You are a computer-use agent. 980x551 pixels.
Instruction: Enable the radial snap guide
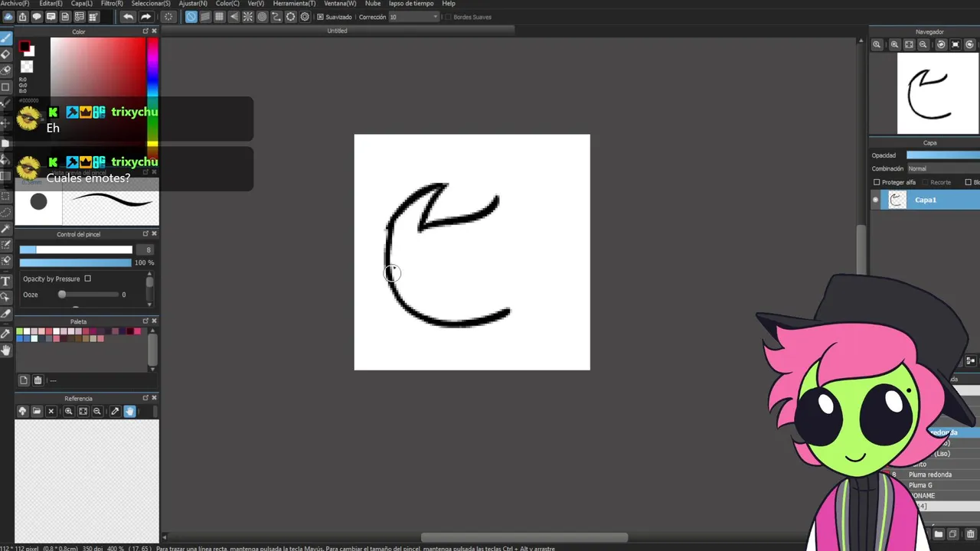(x=247, y=17)
